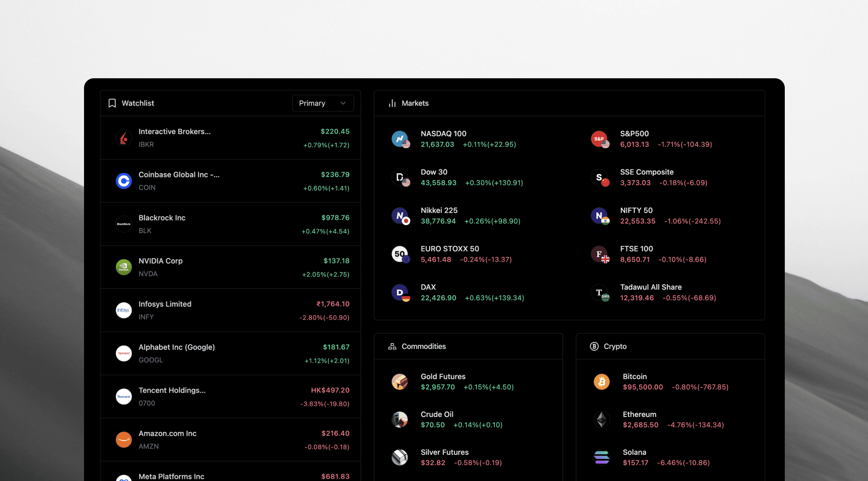Click the Solana striped logo
The image size is (868, 481).
pos(602,457)
